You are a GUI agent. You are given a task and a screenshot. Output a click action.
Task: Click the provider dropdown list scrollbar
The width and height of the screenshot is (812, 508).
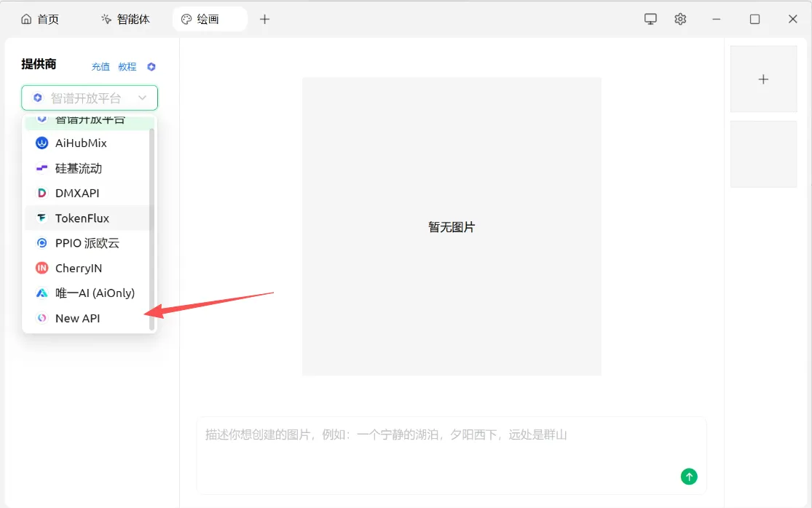(151, 229)
